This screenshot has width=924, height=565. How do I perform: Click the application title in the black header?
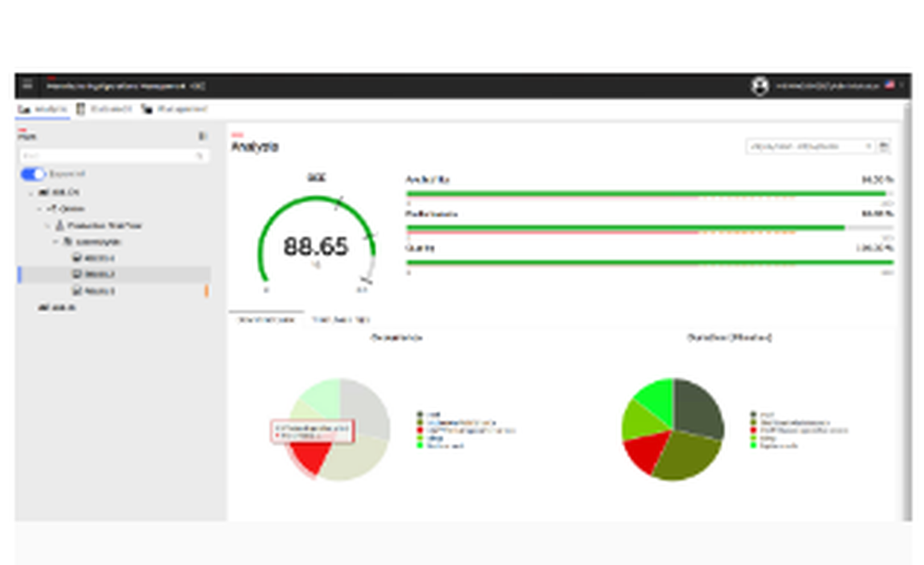point(126,86)
